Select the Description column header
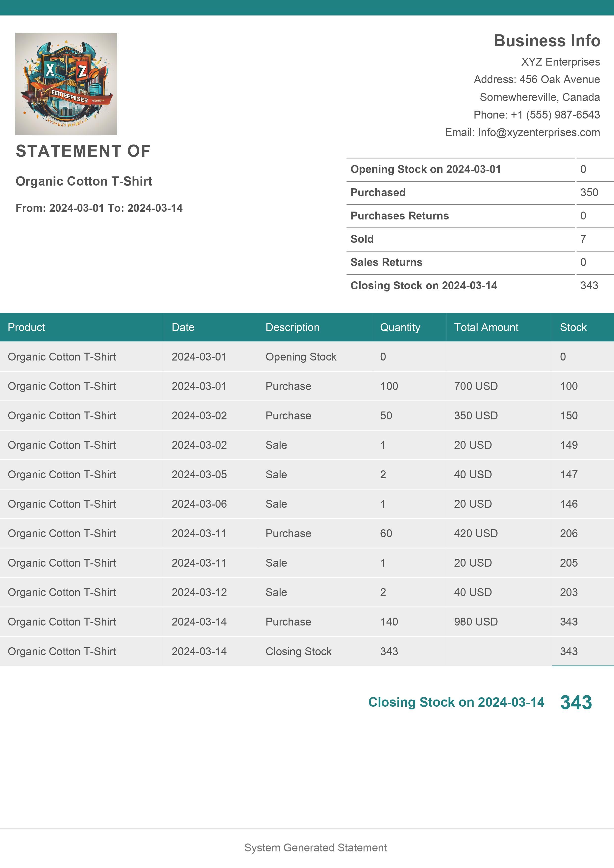The height and width of the screenshot is (868, 614). pyautogui.click(x=292, y=327)
